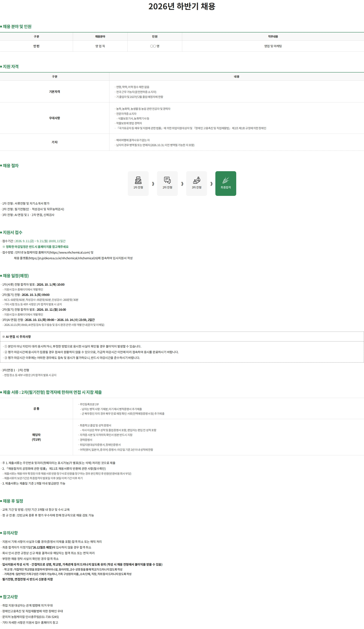This screenshot has width=364, height=629.
Task: Click the 식물보호기사, 농화학기사 등 line
Action: coord(133,118)
